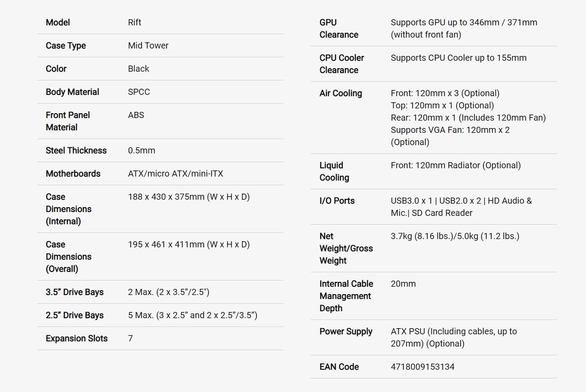Image resolution: width=586 pixels, height=392 pixels.
Task: Click the GPU Clearance label
Action: coord(339,28)
